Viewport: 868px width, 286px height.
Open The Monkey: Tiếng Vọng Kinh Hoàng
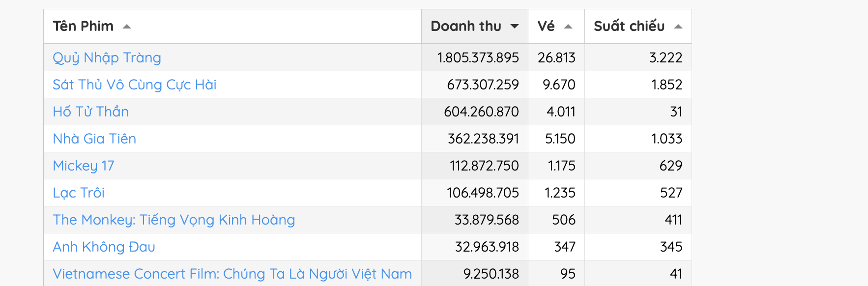[x=174, y=220]
